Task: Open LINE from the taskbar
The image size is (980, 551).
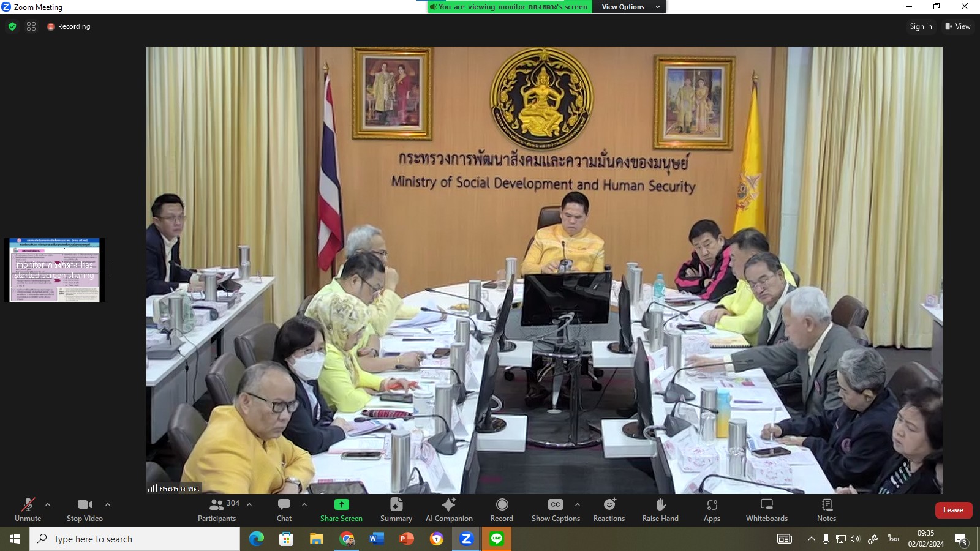Action: 497,539
